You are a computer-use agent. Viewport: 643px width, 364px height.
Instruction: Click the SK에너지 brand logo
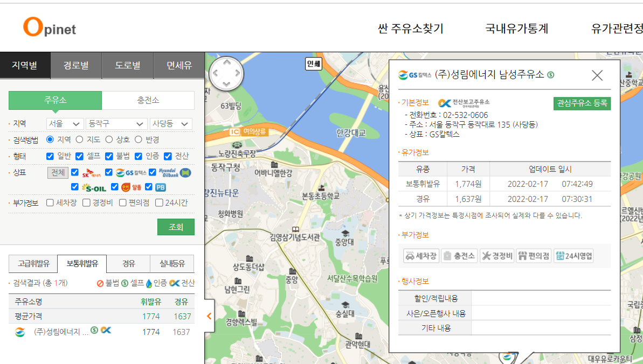coord(91,172)
